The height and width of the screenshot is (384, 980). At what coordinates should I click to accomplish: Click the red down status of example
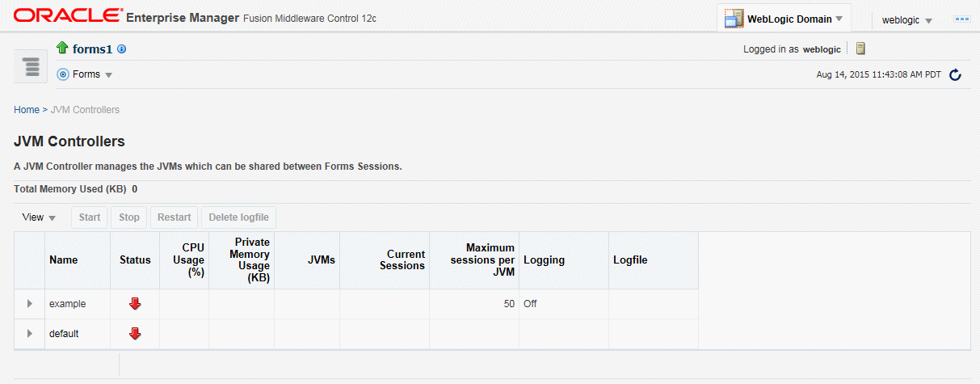click(x=135, y=304)
